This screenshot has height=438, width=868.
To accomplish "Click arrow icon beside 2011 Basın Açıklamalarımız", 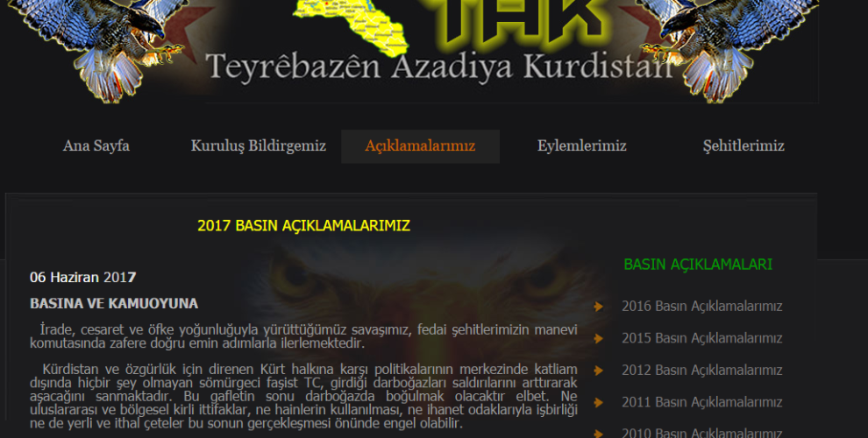I will (x=599, y=403).
